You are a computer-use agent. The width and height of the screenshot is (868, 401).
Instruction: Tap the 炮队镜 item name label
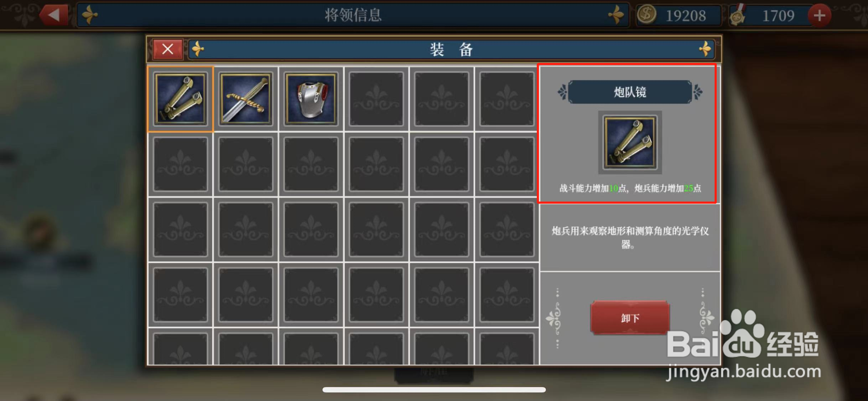pos(630,92)
